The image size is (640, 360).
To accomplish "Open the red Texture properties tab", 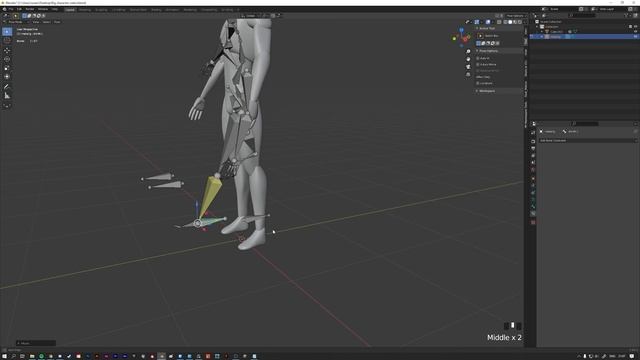I will coord(533,222).
